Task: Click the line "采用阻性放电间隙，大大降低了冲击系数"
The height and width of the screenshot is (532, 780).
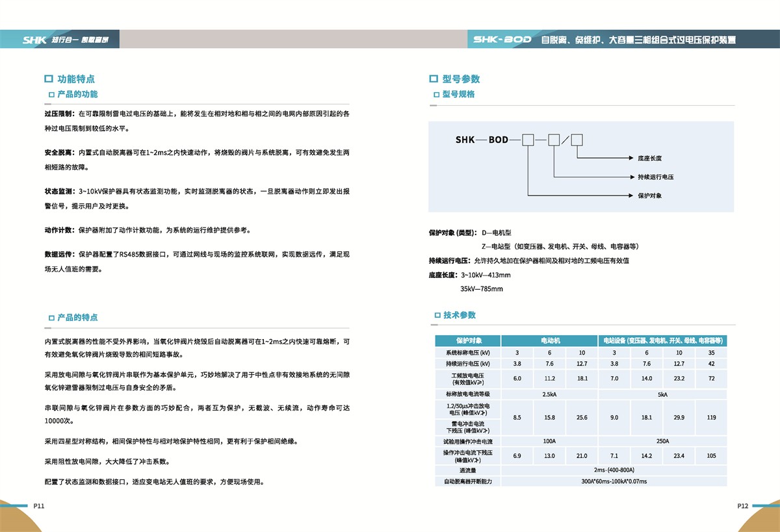Action: tap(107, 462)
